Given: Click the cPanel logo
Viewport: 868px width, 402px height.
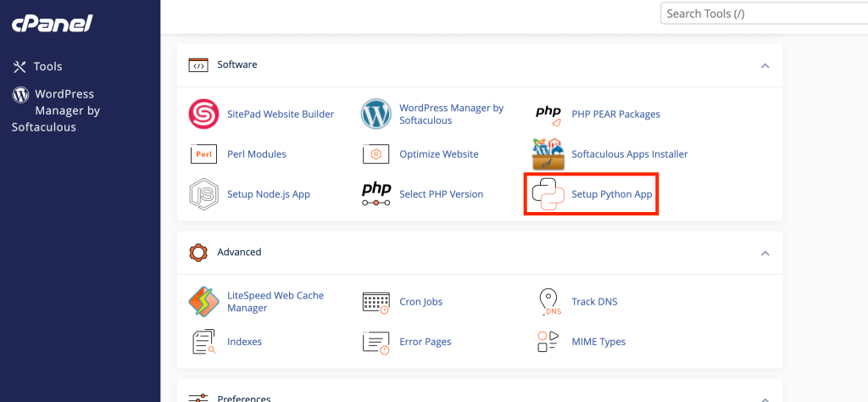Looking at the screenshot, I should (x=51, y=24).
